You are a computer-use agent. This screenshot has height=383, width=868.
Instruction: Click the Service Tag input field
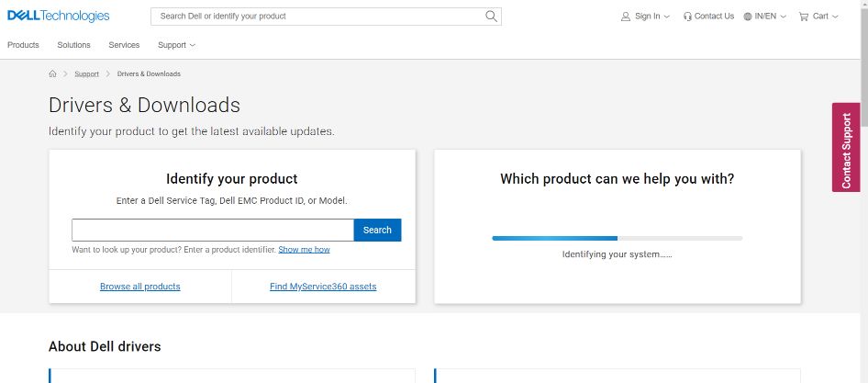[x=212, y=230]
